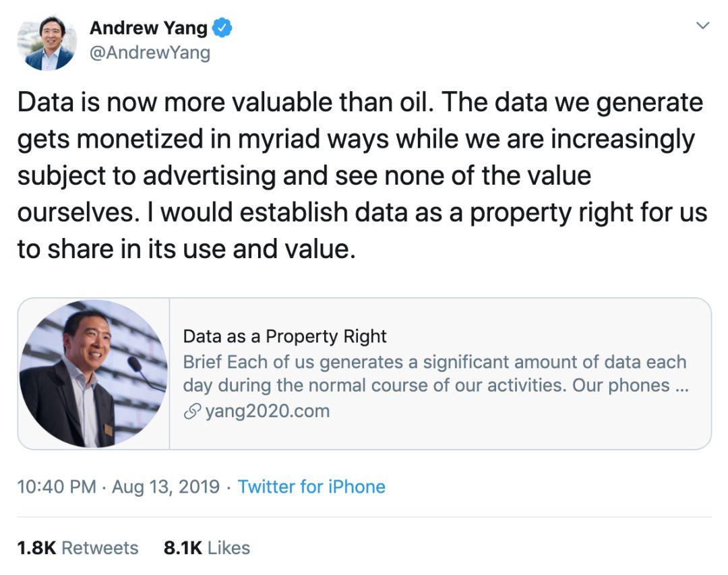The width and height of the screenshot is (728, 575).
Task: Click the chain link icon beside yang2020.com
Action: click(x=192, y=411)
